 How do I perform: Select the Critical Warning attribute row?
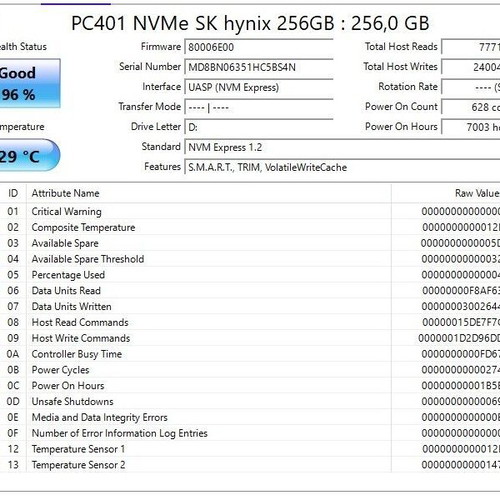pyautogui.click(x=250, y=211)
